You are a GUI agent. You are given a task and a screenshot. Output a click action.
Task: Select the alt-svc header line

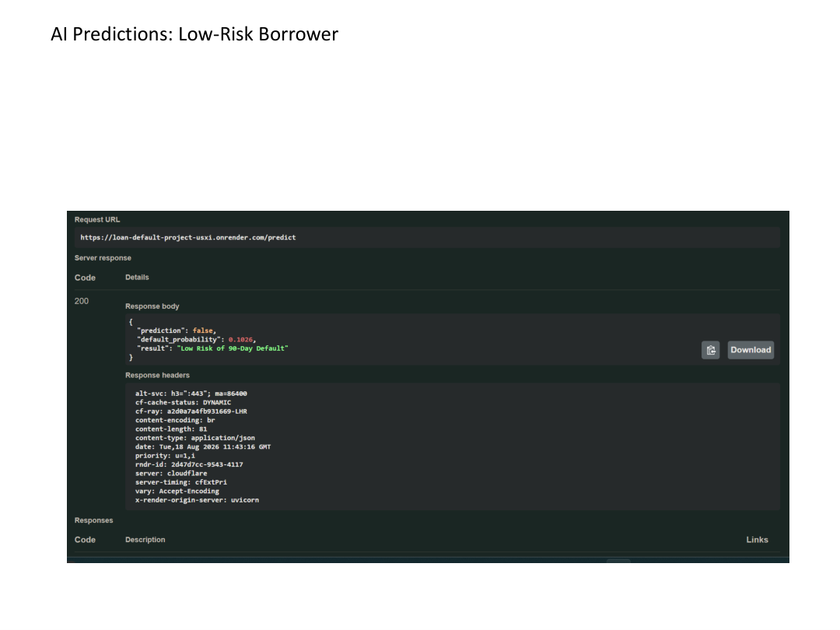[x=191, y=394]
